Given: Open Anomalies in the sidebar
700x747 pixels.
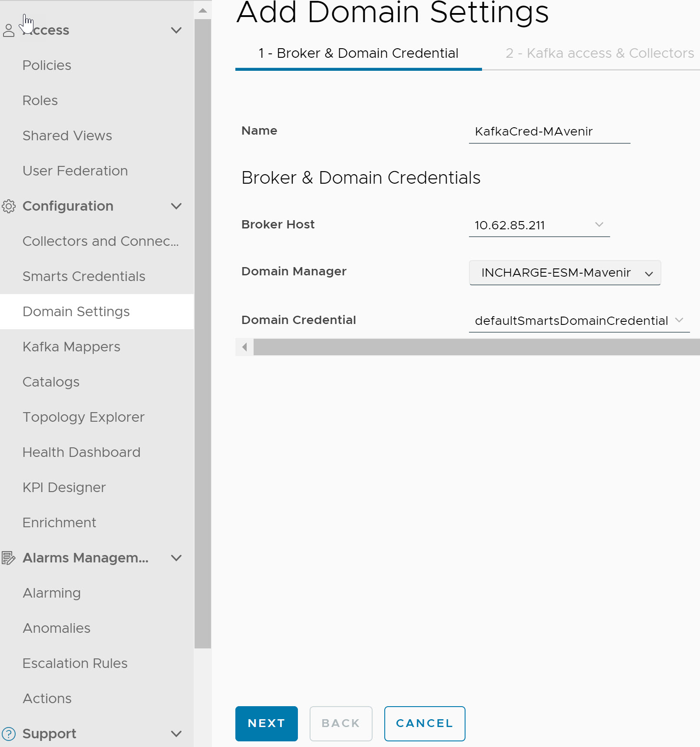Looking at the screenshot, I should [x=56, y=628].
